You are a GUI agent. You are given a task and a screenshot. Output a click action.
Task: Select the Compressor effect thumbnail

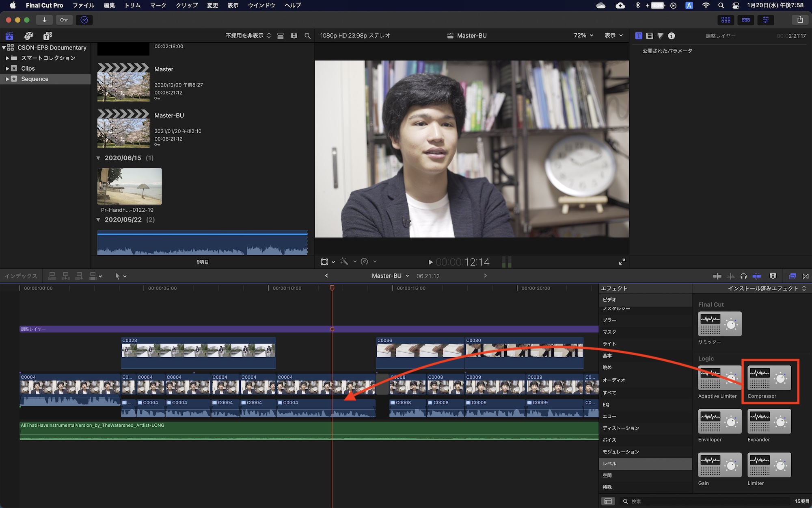point(769,378)
